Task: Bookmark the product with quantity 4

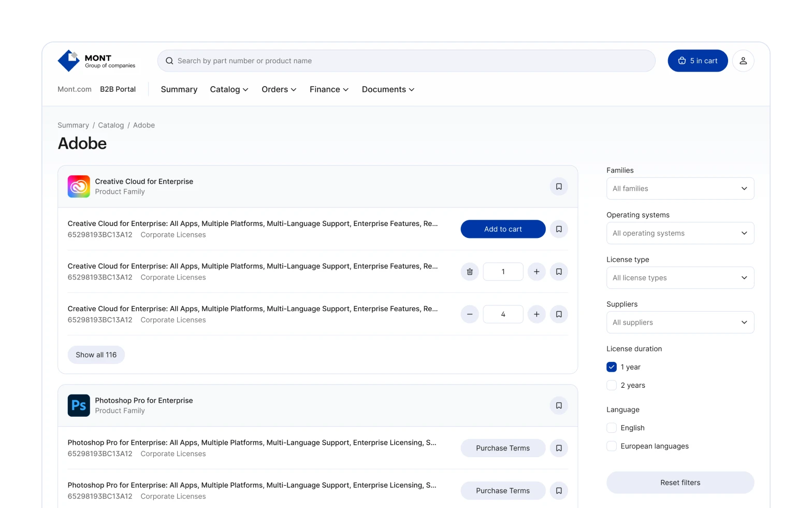Action: coord(559,314)
